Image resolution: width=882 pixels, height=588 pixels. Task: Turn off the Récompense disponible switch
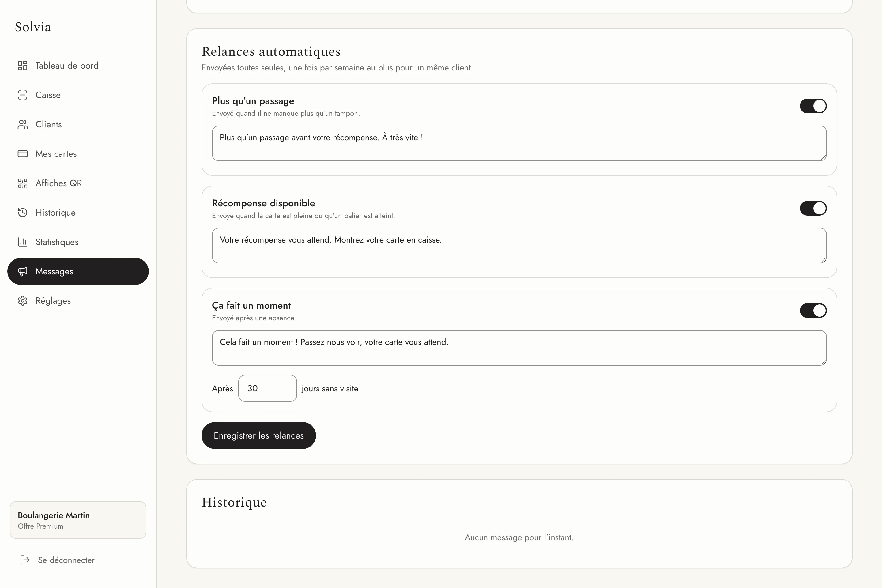pyautogui.click(x=813, y=208)
